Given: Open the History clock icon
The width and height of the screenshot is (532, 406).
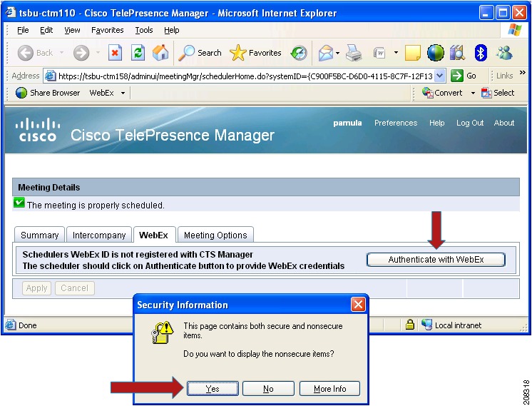Looking at the screenshot, I should click(x=299, y=53).
